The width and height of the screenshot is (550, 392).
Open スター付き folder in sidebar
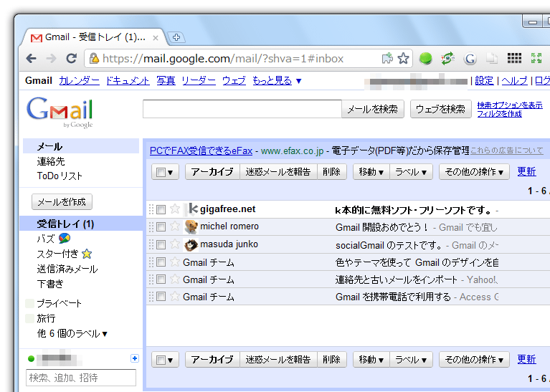[x=65, y=254]
